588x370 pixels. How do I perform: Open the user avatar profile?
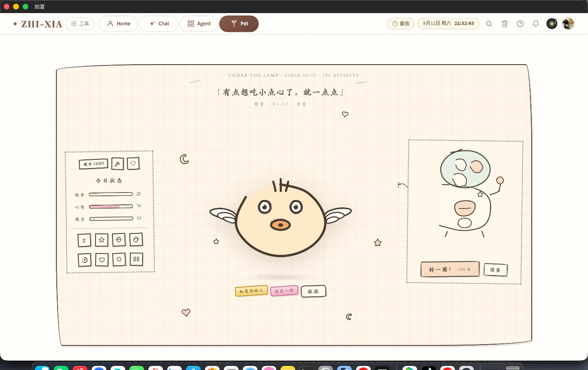(568, 24)
